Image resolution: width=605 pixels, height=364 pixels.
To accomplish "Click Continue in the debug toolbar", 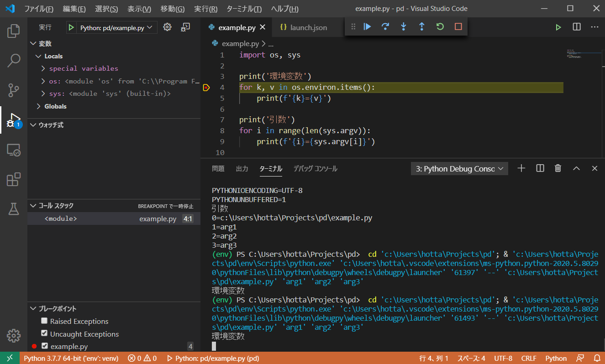I will (x=367, y=27).
